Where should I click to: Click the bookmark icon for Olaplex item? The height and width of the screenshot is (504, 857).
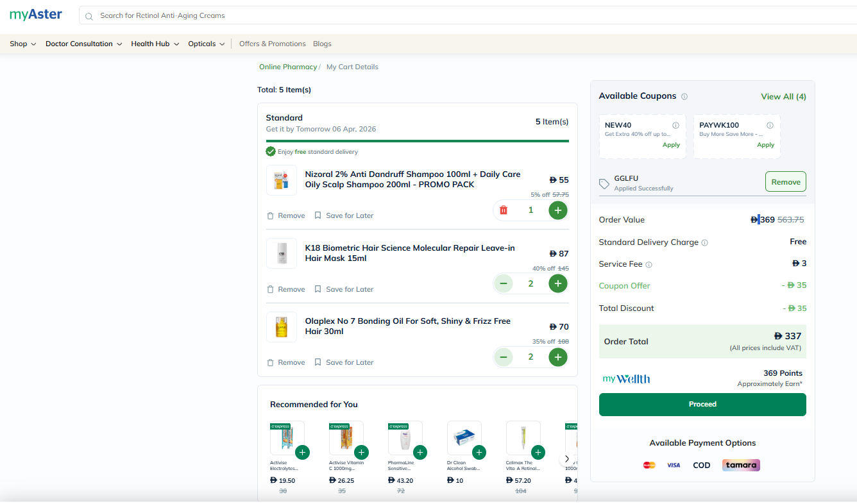tap(318, 362)
